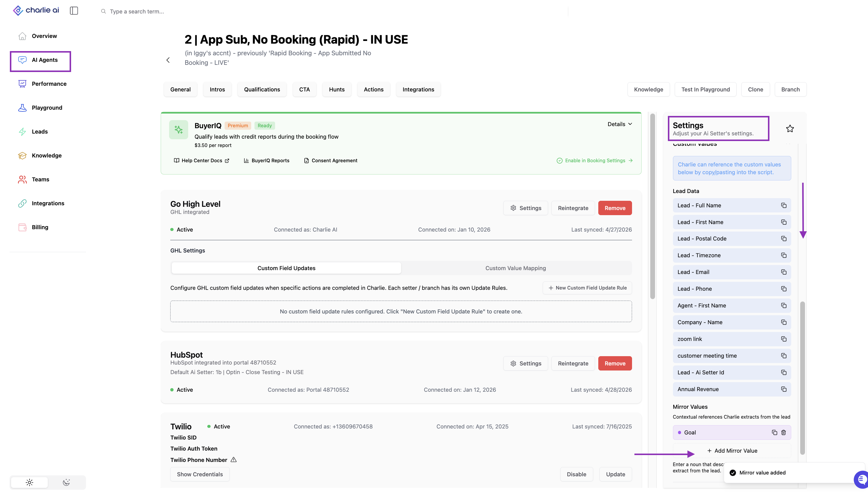The height and width of the screenshot is (496, 868).
Task: Open the Hunts tab
Action: click(337, 90)
